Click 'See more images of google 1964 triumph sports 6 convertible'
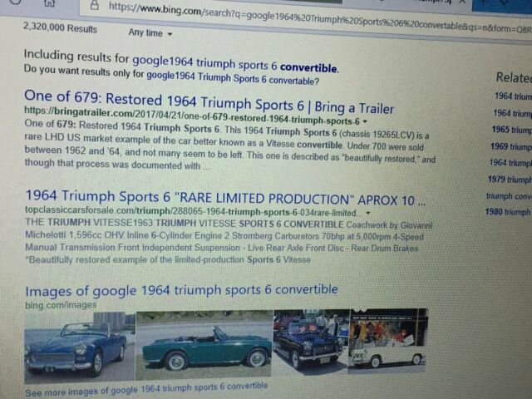Screen dimensions: 532x399 [x=146, y=390]
